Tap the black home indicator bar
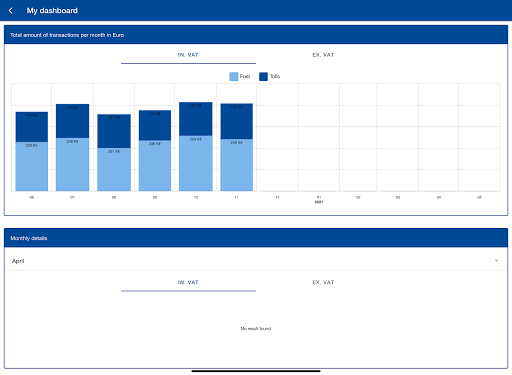Viewport: 512px width, 375px height. 256,371
